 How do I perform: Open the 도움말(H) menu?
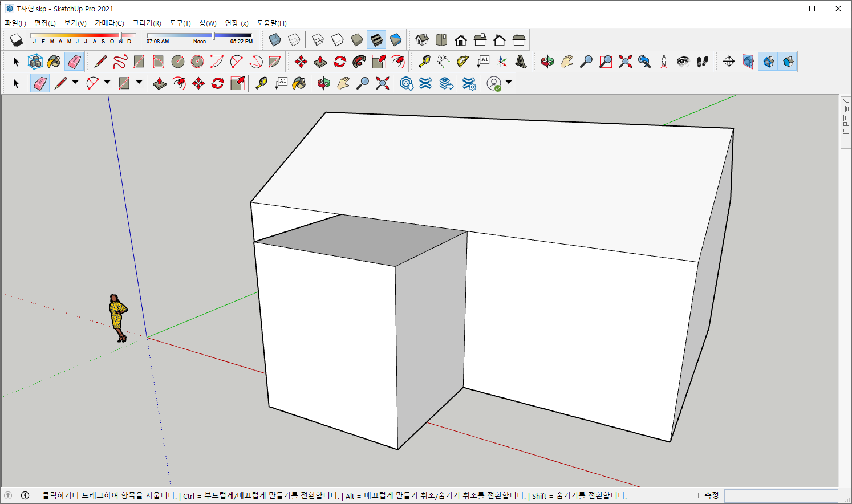pos(271,23)
